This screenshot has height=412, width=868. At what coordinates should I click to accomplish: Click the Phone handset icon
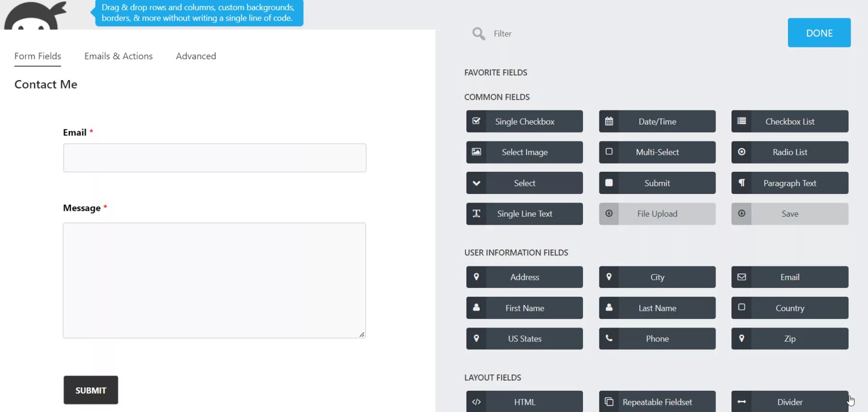pyautogui.click(x=609, y=338)
